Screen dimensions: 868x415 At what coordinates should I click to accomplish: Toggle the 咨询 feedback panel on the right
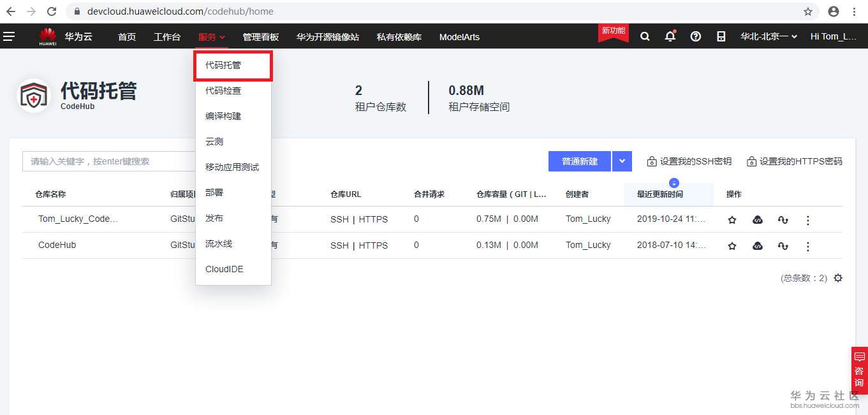[x=859, y=370]
